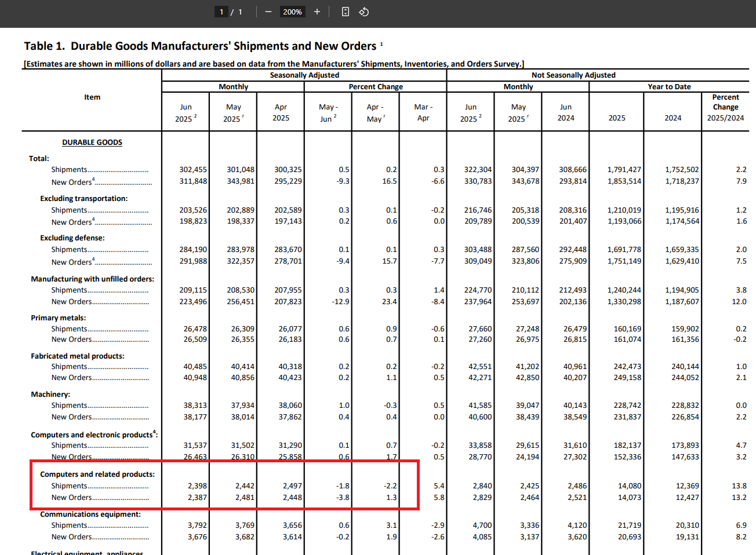This screenshot has height=555, width=756.
Task: Click the Communications shipments value 3,792
Action: (197, 525)
